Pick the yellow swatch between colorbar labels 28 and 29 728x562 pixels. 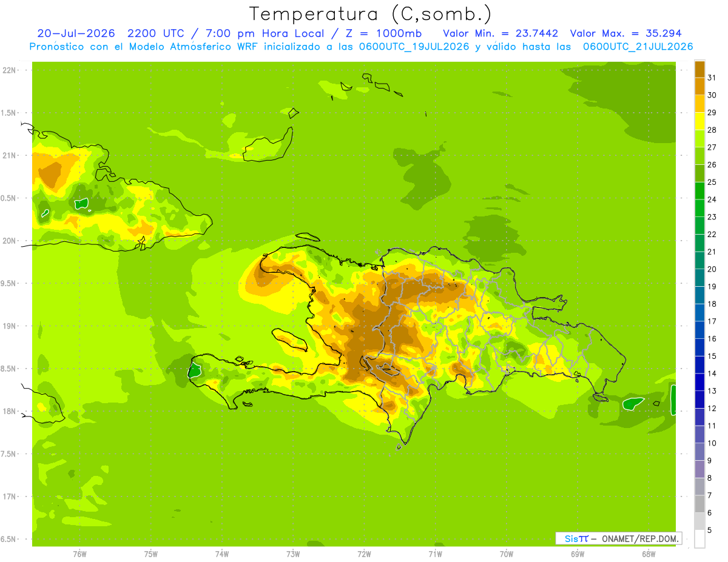[x=699, y=121]
